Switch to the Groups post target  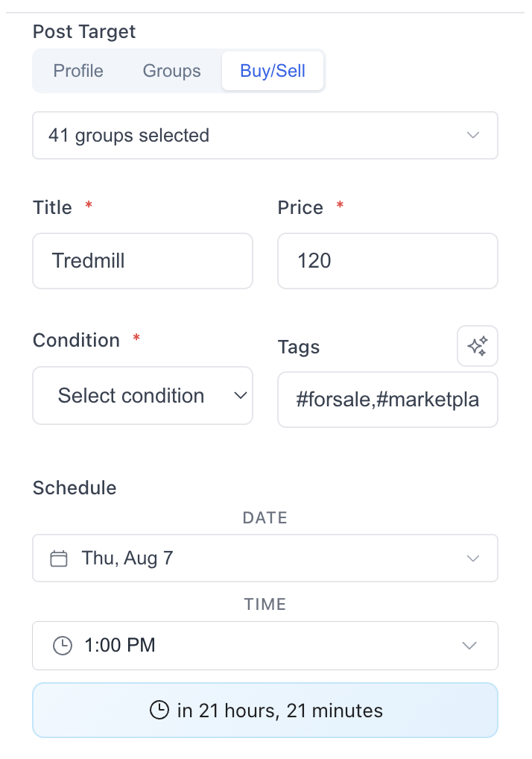pyautogui.click(x=171, y=71)
